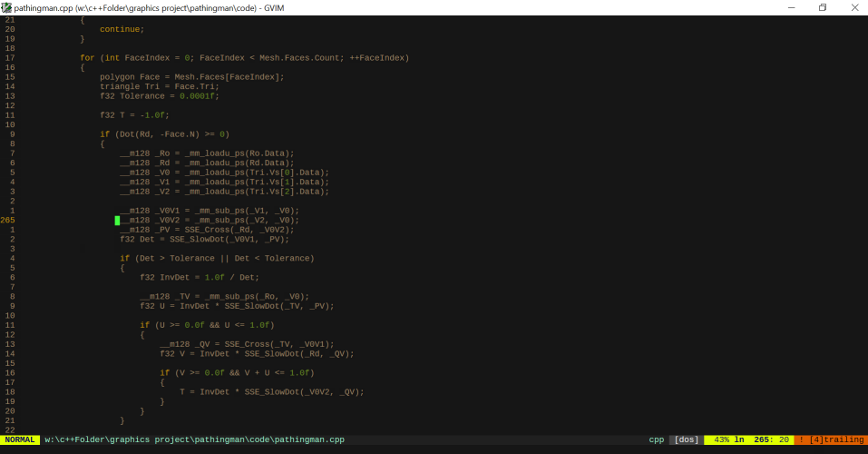Click 'if (V >= 0.0f && V + U <= 1.0f)' line
The image size is (868, 454).
(x=237, y=372)
